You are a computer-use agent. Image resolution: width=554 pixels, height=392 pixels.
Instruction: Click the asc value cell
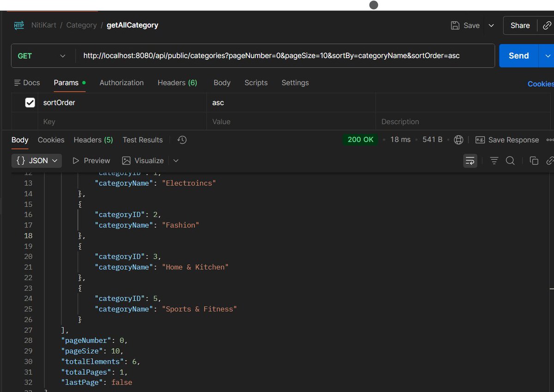click(291, 103)
